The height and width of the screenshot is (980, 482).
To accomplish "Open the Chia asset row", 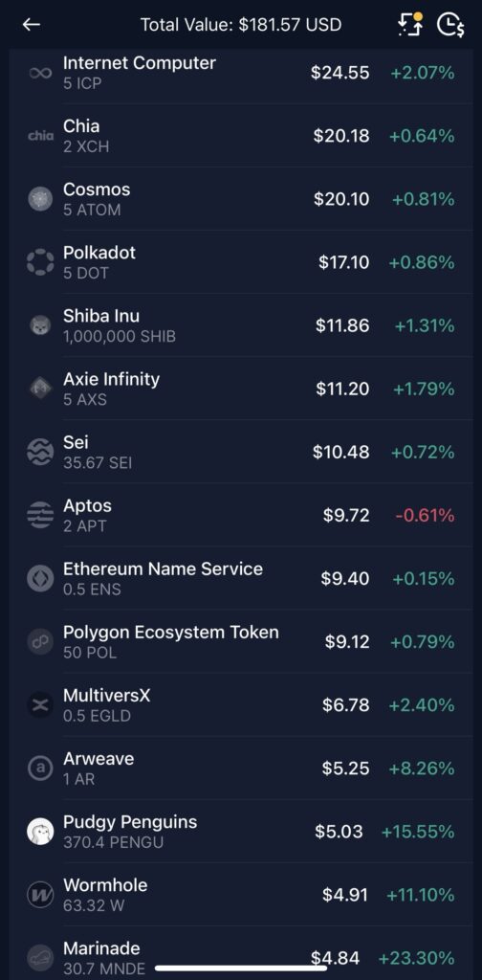I will [x=241, y=136].
